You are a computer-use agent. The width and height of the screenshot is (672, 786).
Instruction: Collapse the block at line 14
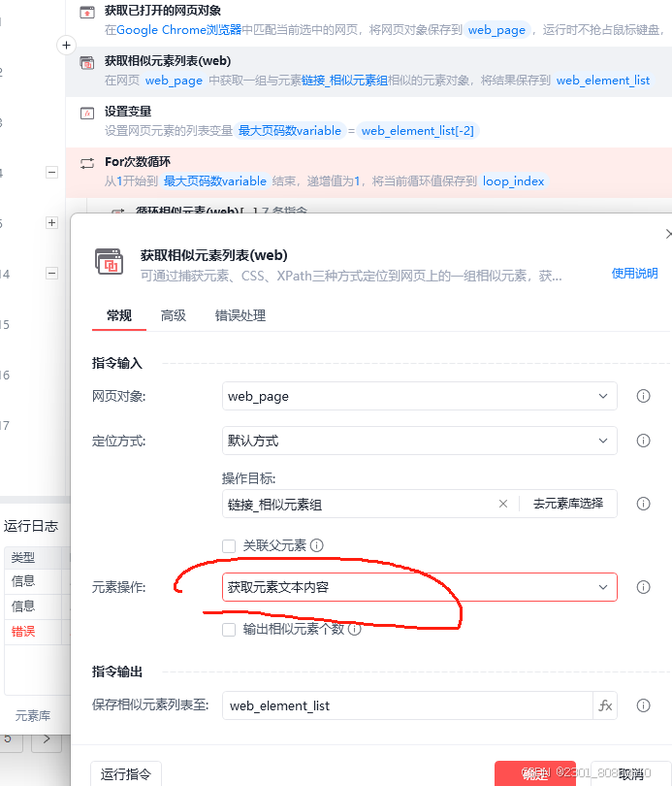tap(51, 274)
